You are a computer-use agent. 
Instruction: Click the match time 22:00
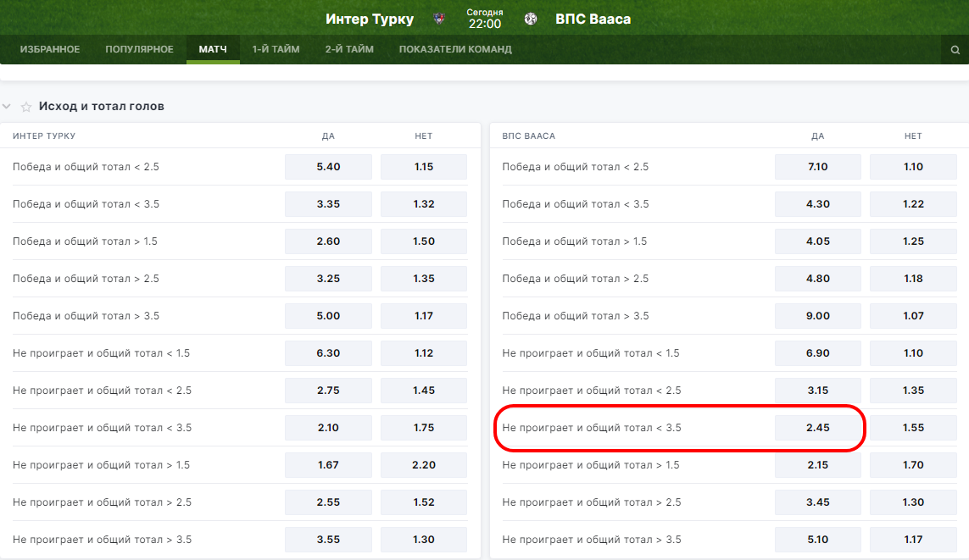pos(485,24)
